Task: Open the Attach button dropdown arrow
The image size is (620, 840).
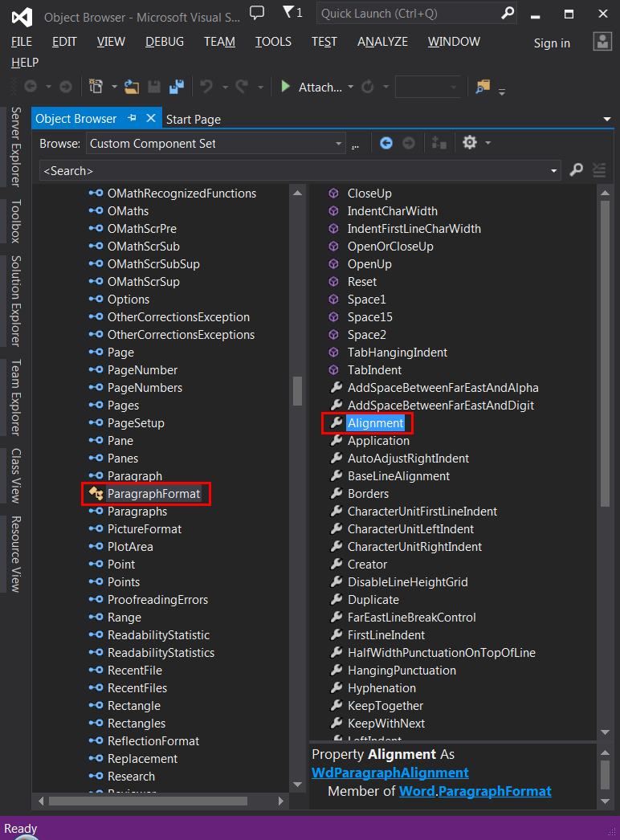Action: 350,87
